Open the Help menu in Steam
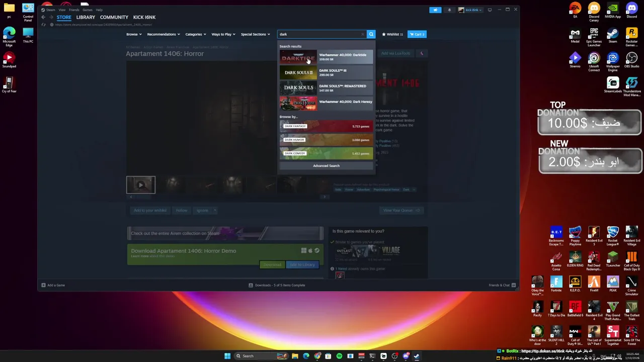Screen dimensions: 644x362 [x=99, y=10]
